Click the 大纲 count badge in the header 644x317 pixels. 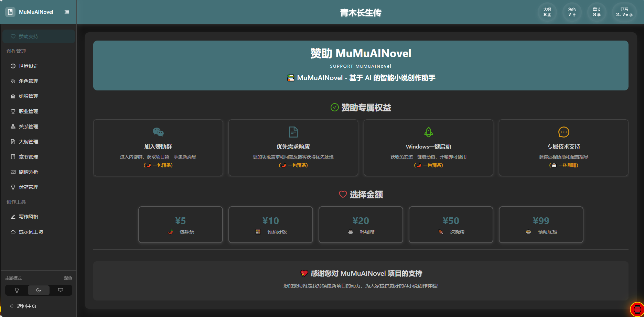(547, 12)
